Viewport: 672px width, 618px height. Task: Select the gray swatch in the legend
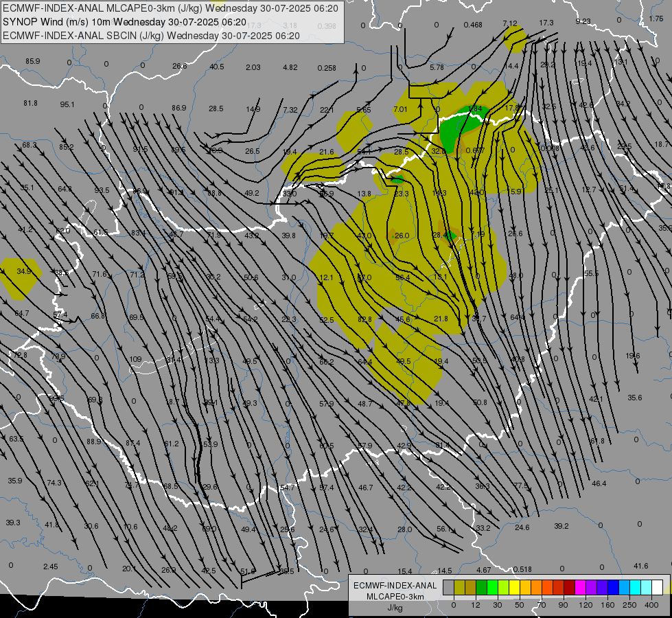tap(448, 587)
